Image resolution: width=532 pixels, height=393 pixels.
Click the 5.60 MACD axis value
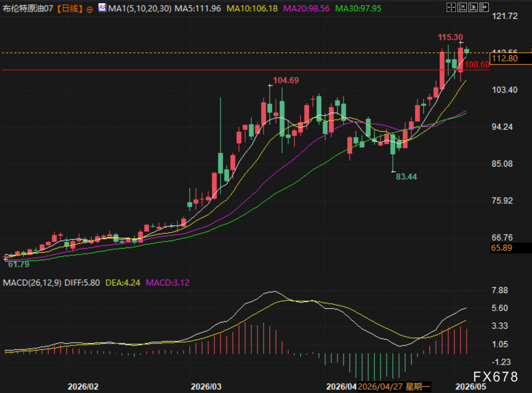click(500, 308)
